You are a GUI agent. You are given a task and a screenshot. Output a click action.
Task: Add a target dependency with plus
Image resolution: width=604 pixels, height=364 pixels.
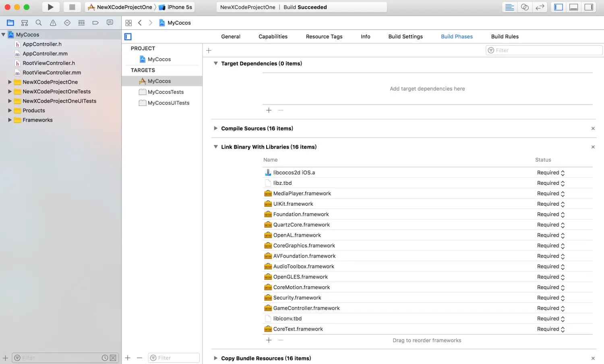pyautogui.click(x=269, y=110)
